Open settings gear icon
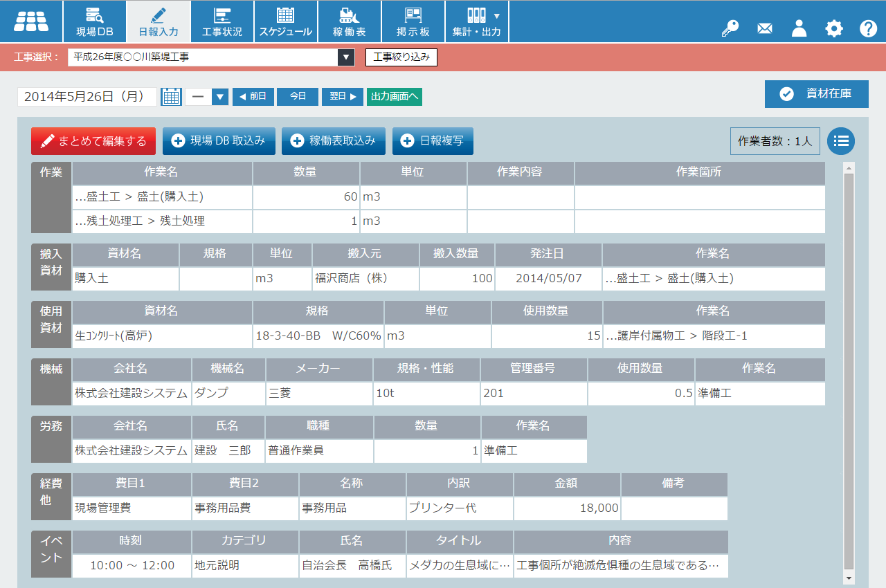The height and width of the screenshot is (588, 886). point(834,28)
